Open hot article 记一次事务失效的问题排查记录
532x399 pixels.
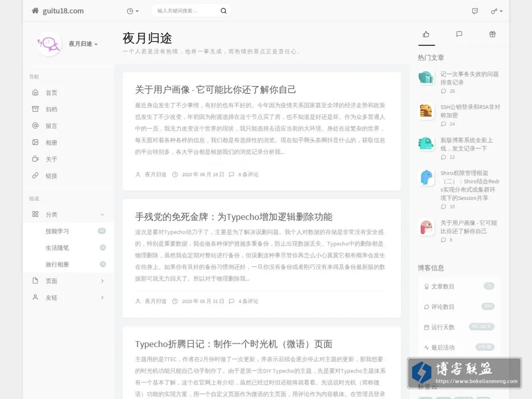click(x=469, y=78)
